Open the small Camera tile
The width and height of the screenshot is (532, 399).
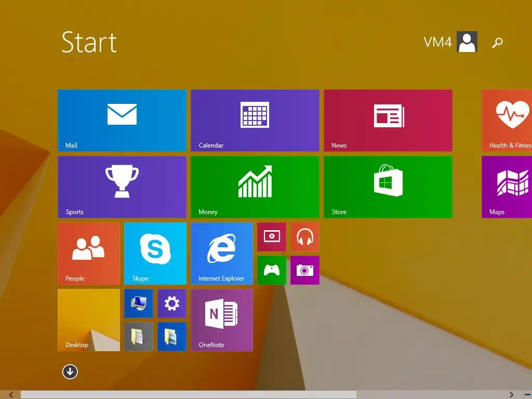[x=305, y=270]
